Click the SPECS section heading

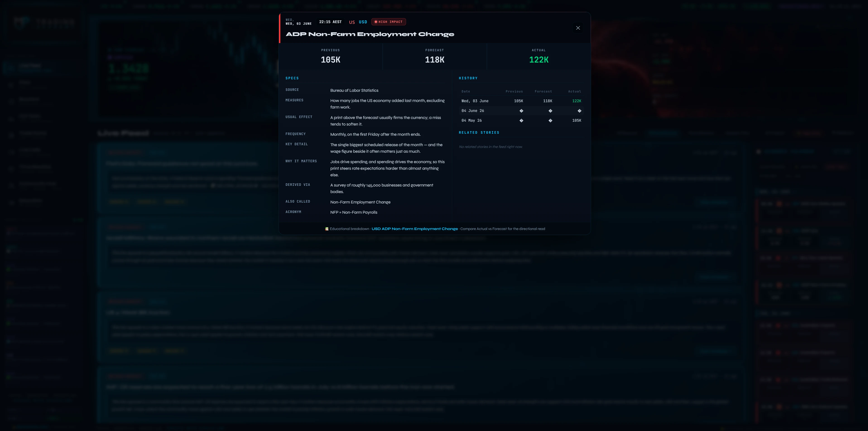pos(292,78)
